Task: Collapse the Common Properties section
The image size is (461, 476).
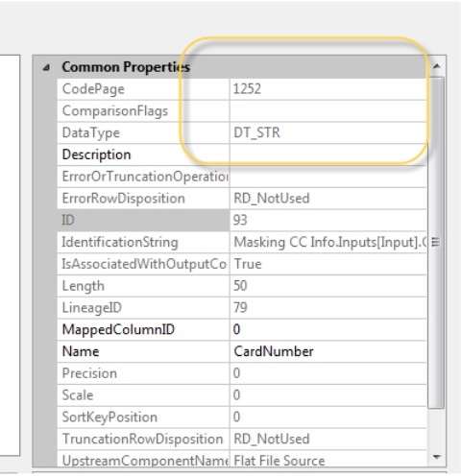Action: pyautogui.click(x=47, y=67)
